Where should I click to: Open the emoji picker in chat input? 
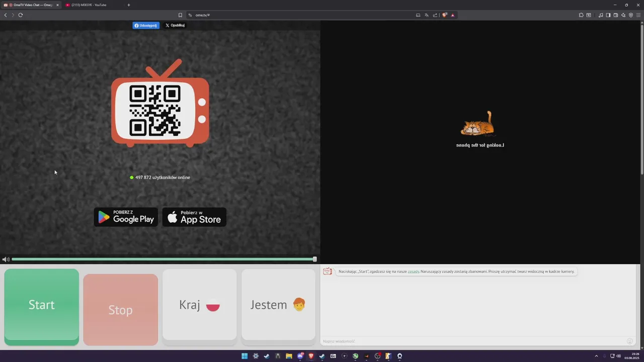pyautogui.click(x=629, y=341)
